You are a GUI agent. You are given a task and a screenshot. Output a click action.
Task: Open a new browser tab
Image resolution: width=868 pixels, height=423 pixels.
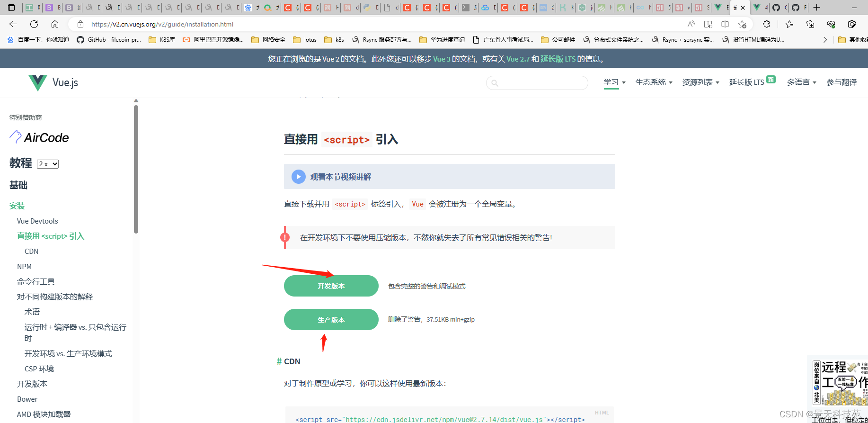pyautogui.click(x=816, y=8)
